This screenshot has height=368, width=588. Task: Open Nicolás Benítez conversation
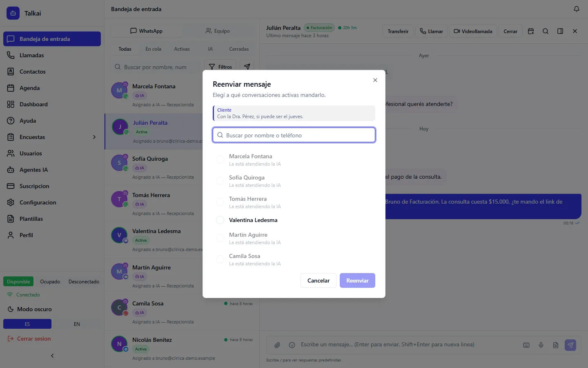[182, 348]
